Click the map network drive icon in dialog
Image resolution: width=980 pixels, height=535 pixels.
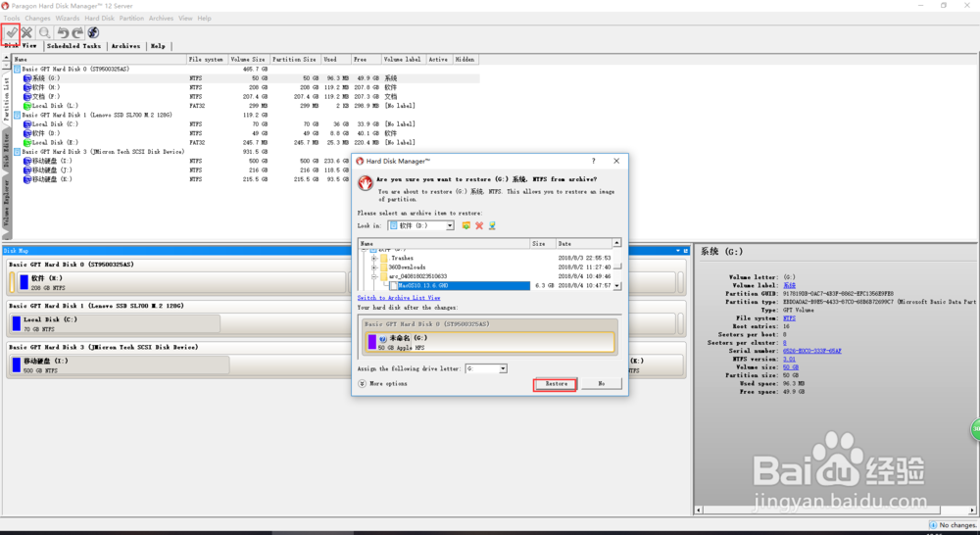(493, 225)
